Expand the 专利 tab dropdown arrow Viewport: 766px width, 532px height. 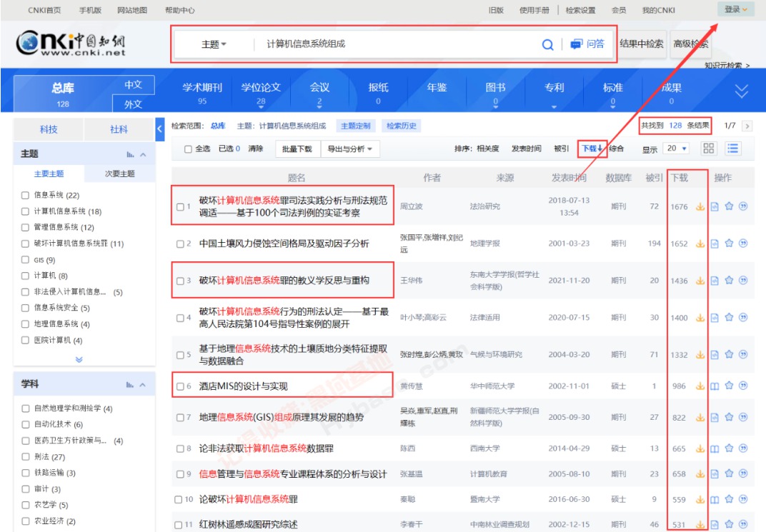[x=554, y=106]
